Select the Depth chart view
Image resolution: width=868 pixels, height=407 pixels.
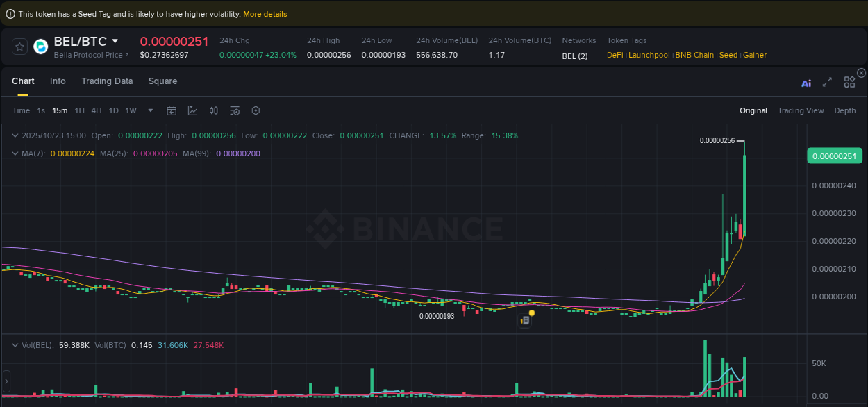845,110
